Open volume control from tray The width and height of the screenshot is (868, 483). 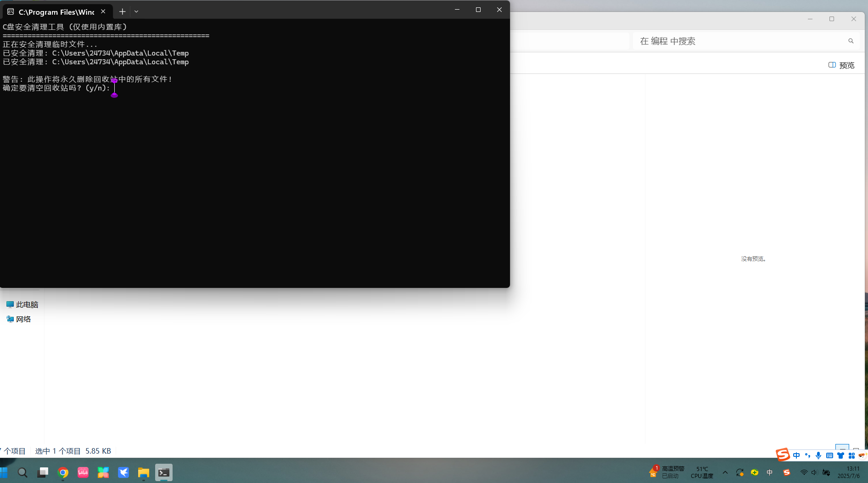[814, 472]
